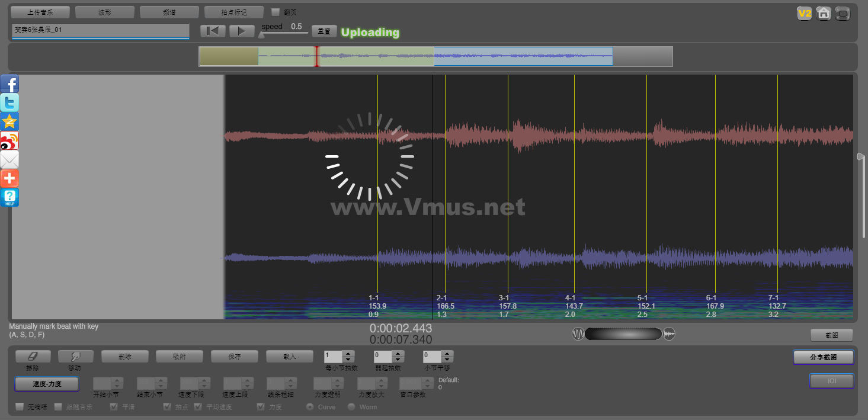Click the yellow V2 version icon
This screenshot has height=420, width=868.
pos(804,13)
